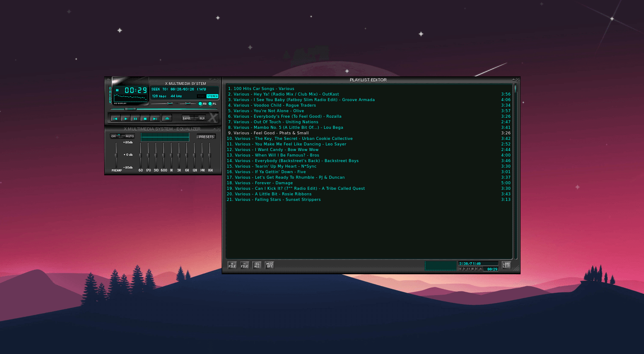Image resolution: width=644 pixels, height=354 pixels.
Task: Select 'Tearin' Up My Heart - N*Sync'
Action: (x=369, y=166)
